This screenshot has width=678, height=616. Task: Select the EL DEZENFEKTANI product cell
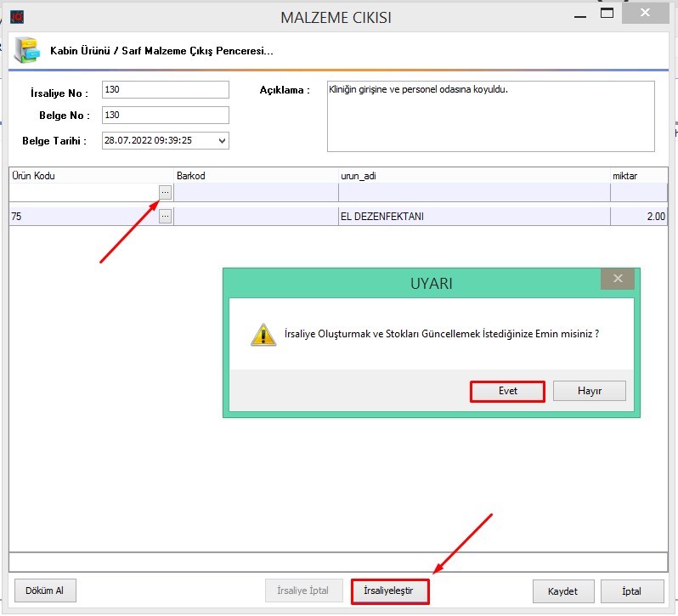[473, 217]
